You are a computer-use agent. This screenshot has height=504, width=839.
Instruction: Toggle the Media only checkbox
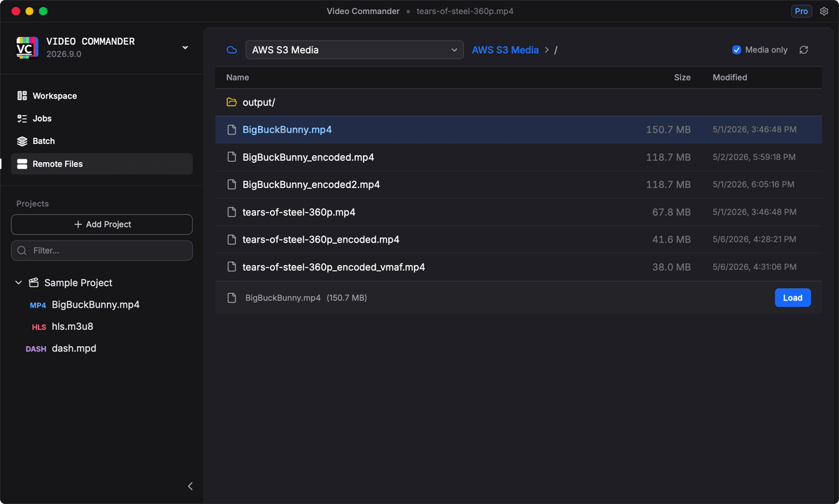click(x=736, y=50)
